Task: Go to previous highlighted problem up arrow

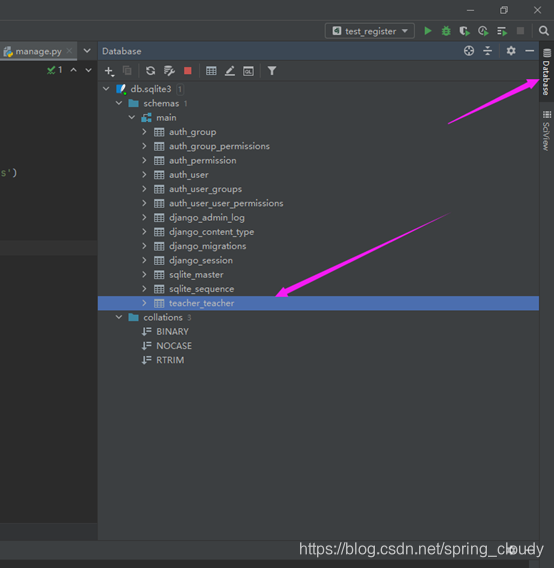Action: click(74, 70)
